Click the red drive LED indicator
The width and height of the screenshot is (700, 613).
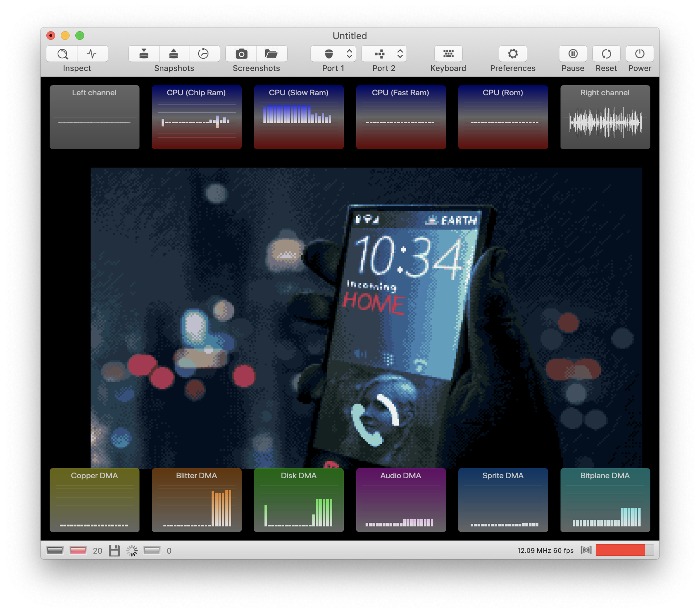click(78, 550)
